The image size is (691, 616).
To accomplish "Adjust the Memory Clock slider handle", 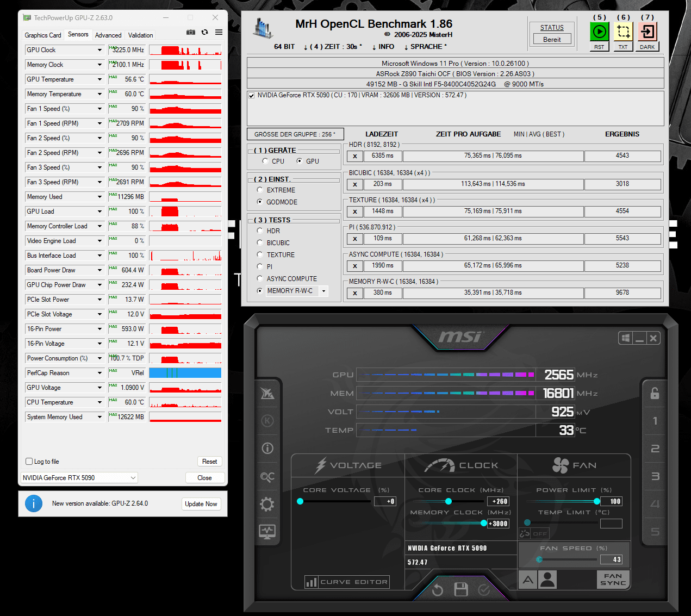I will coord(484,523).
